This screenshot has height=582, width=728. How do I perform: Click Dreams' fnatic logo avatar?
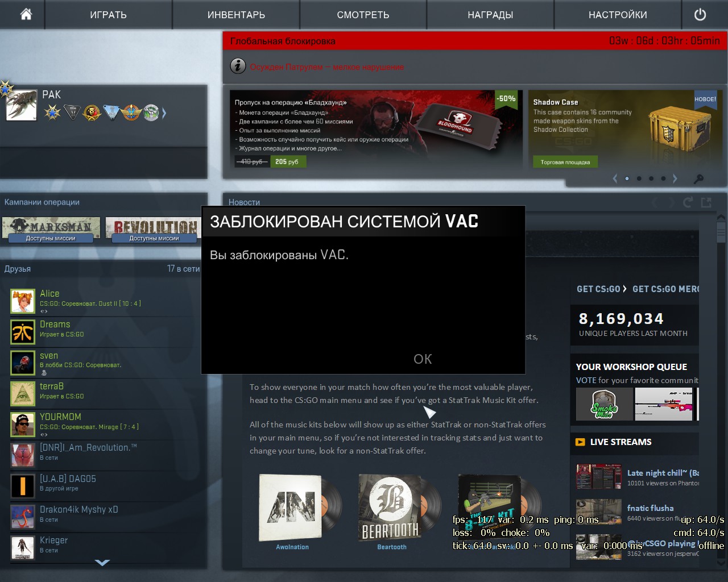(x=23, y=332)
